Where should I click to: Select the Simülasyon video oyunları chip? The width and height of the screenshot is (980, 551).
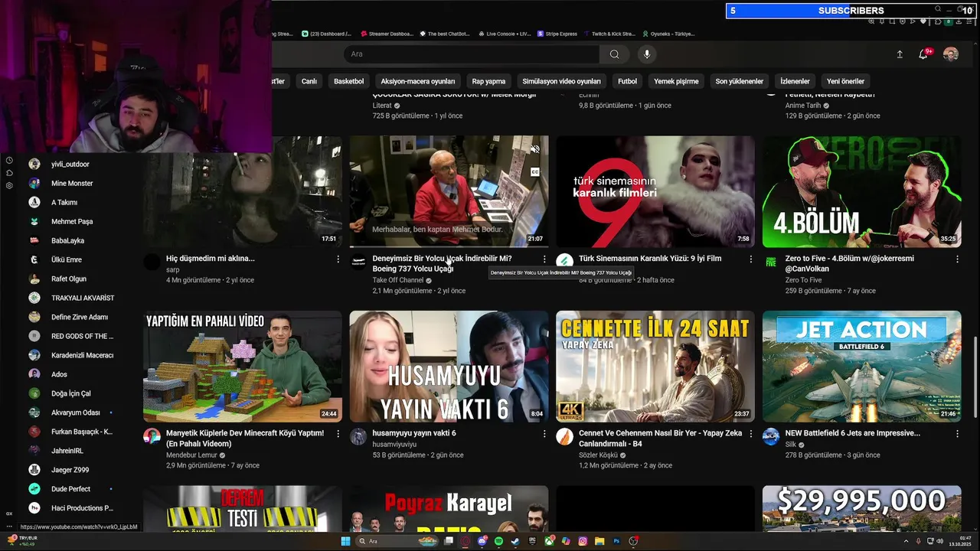point(561,81)
